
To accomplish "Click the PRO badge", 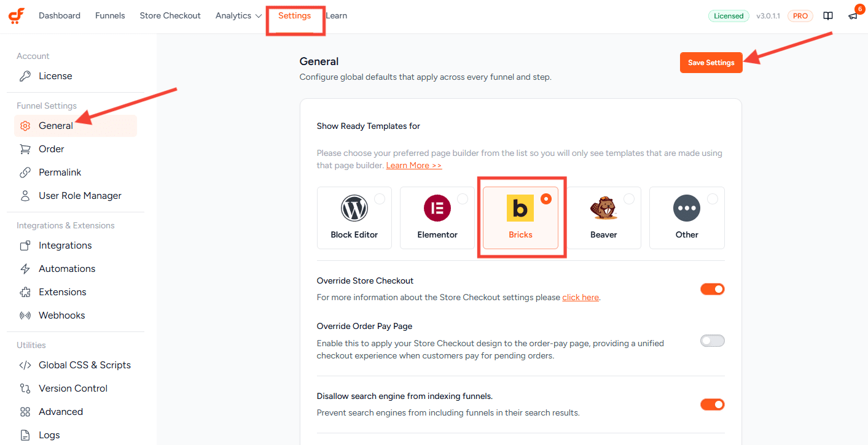I will click(800, 16).
